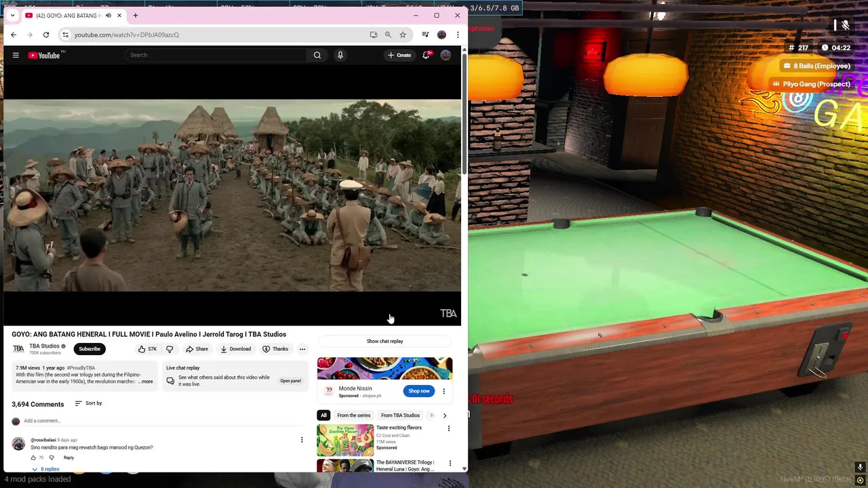Click the video player to pause

232,195
